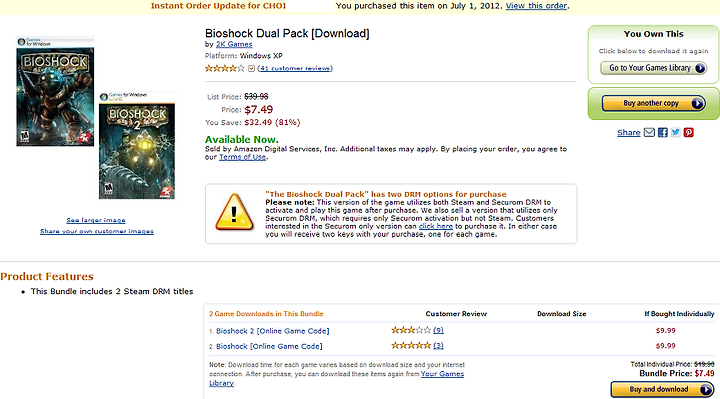Pin this item with Pinterest icon
Screen dimensions: 720x399
[x=688, y=133]
